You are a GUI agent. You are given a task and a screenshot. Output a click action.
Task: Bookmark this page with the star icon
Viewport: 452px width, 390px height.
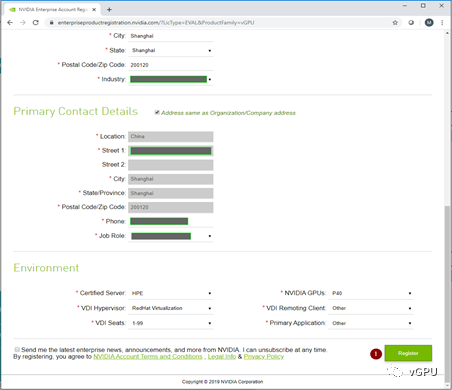pos(395,23)
